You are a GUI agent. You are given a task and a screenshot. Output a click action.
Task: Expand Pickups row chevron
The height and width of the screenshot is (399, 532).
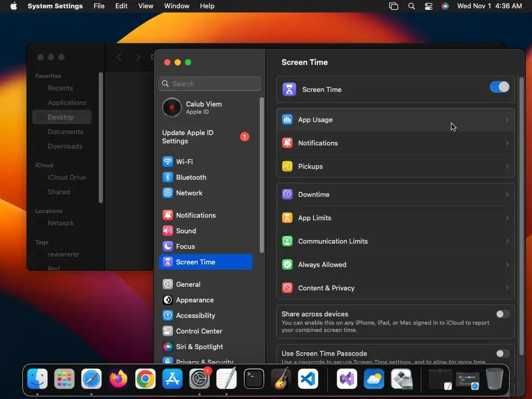point(507,166)
